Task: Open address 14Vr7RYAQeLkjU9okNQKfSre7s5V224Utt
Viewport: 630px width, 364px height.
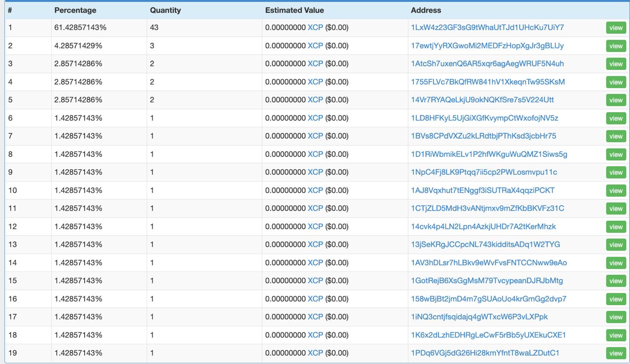Action: [482, 100]
